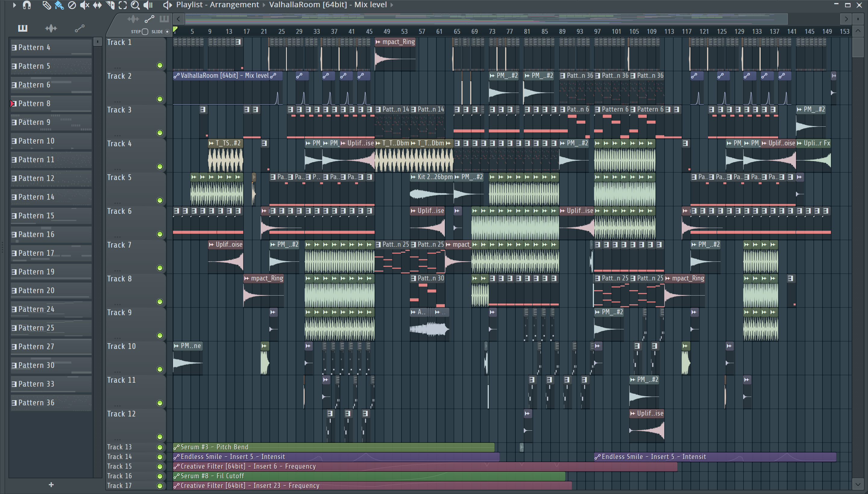Show audio clips tab in the picker panel
Viewport: 868px width, 494px height.
51,28
